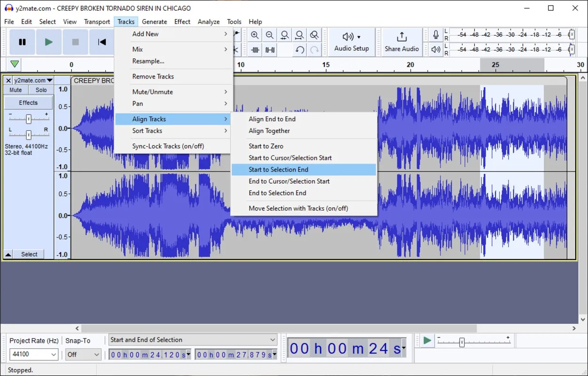The width and height of the screenshot is (588, 376).
Task: Choose Resample... from Tracks menu
Action: pos(173,61)
